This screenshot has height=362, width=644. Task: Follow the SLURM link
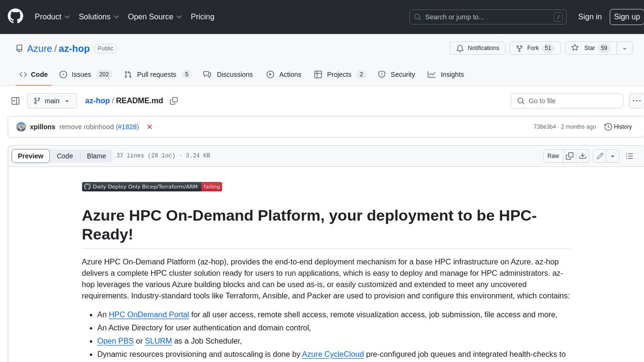coord(158,341)
